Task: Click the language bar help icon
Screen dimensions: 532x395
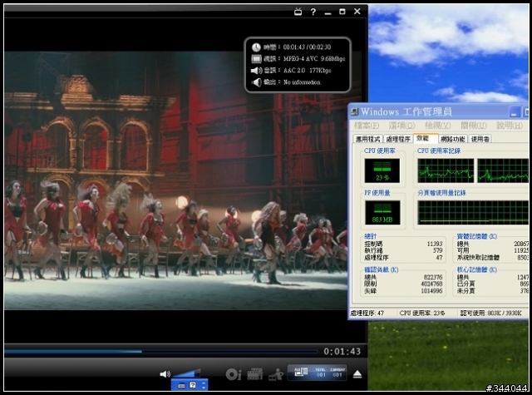Action: [193, 385]
